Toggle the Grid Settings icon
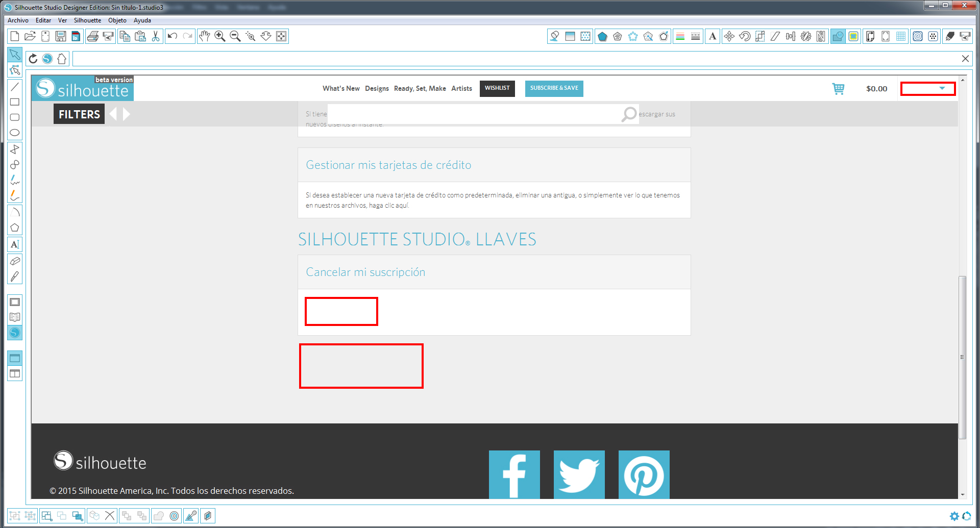 [901, 36]
